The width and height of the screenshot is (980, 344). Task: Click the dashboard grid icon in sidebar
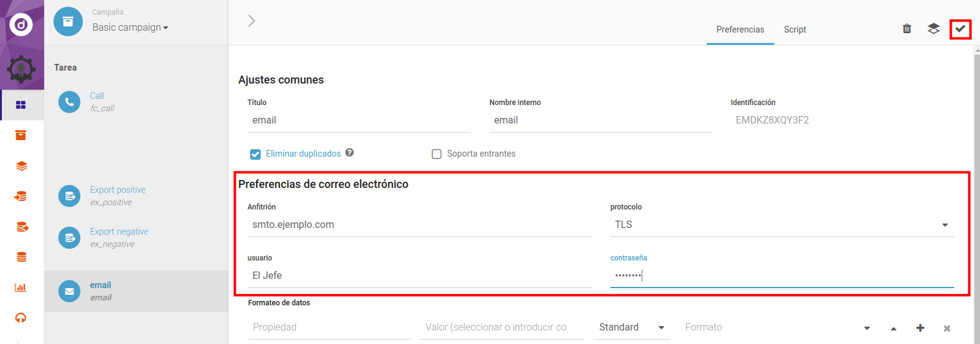click(x=21, y=105)
